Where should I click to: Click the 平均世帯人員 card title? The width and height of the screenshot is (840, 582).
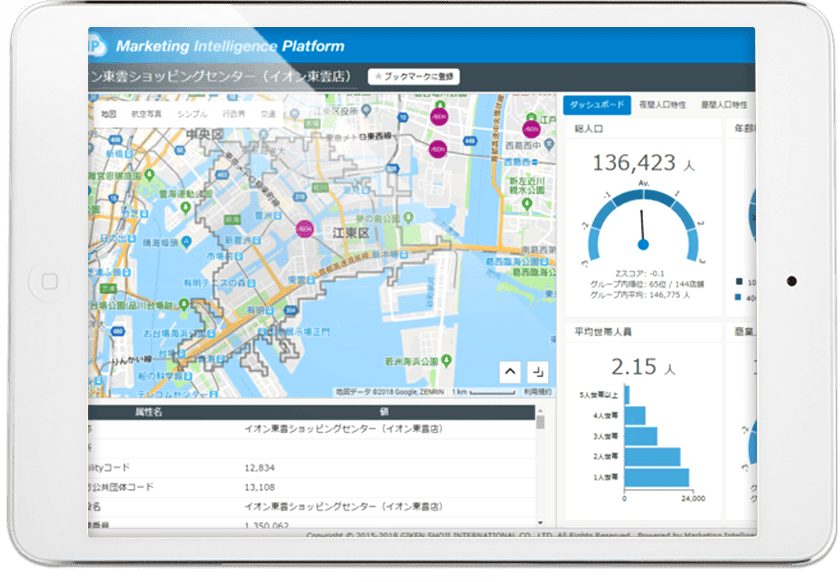coord(603,332)
